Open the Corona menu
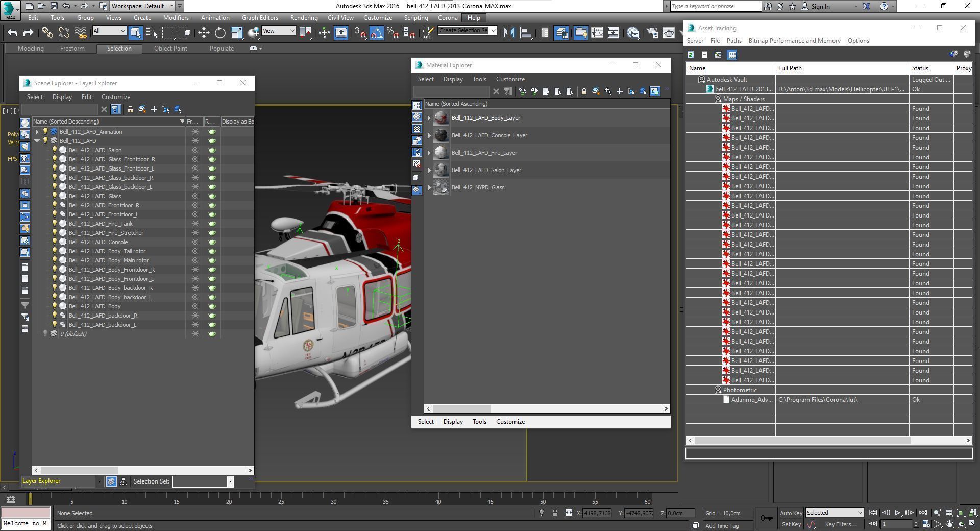 448,18
